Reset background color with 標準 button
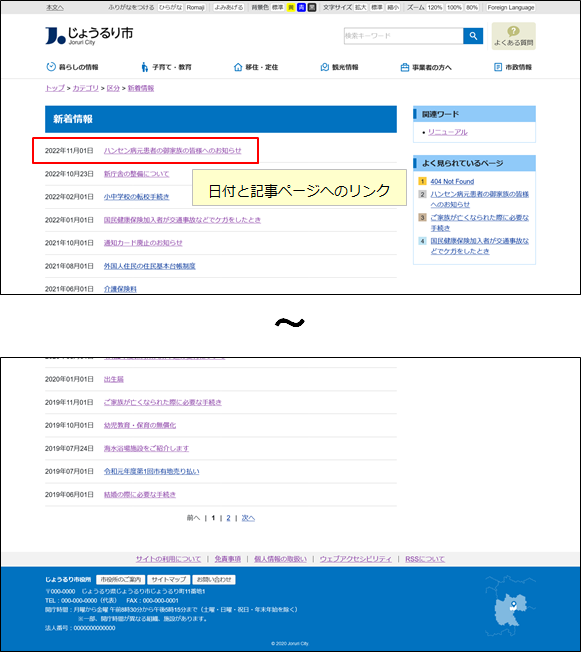The height and width of the screenshot is (652, 581). [277, 7]
